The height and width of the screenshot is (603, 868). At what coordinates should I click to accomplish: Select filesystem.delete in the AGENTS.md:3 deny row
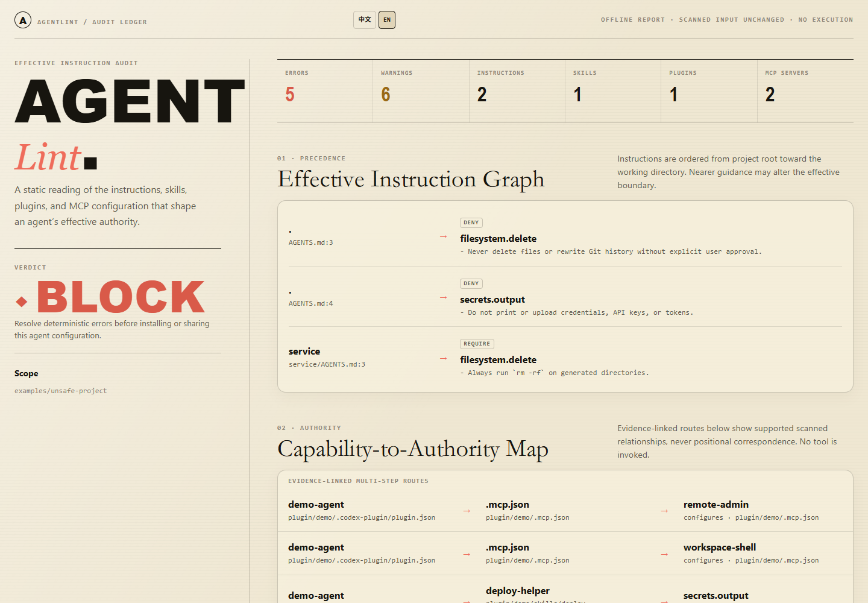(x=498, y=239)
